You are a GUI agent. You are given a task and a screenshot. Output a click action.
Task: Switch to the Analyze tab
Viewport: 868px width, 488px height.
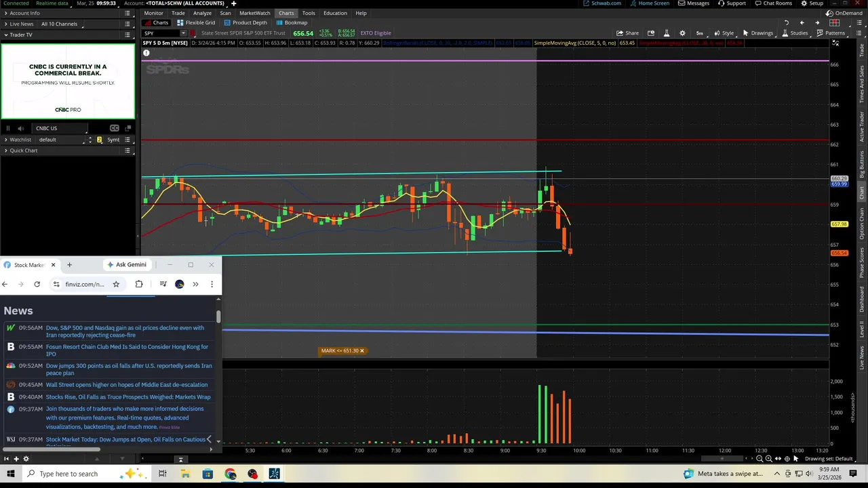pyautogui.click(x=202, y=13)
